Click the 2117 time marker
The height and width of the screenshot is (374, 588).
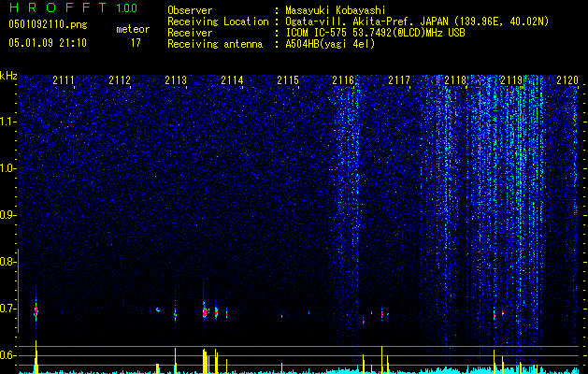[x=399, y=80]
